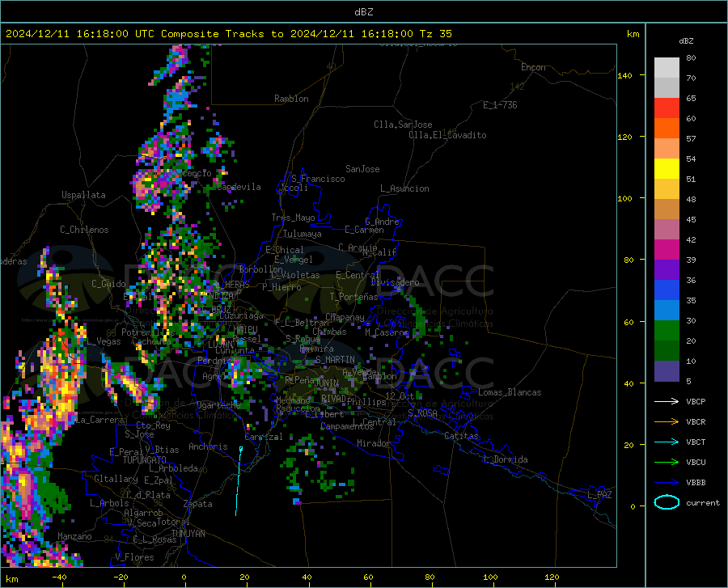
Task: Click the 100 tick on right km axis
Action: tap(624, 198)
